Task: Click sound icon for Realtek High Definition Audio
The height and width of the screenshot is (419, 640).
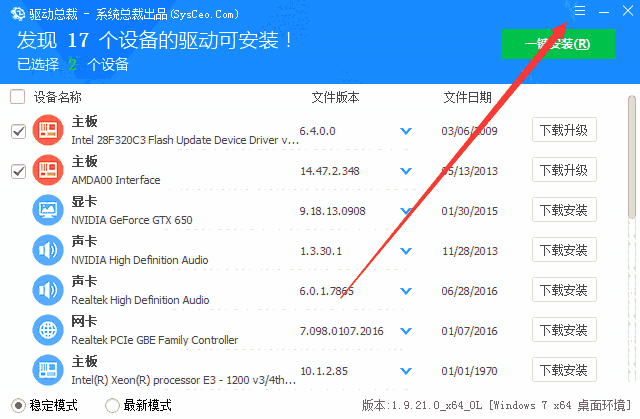Action: [48, 290]
